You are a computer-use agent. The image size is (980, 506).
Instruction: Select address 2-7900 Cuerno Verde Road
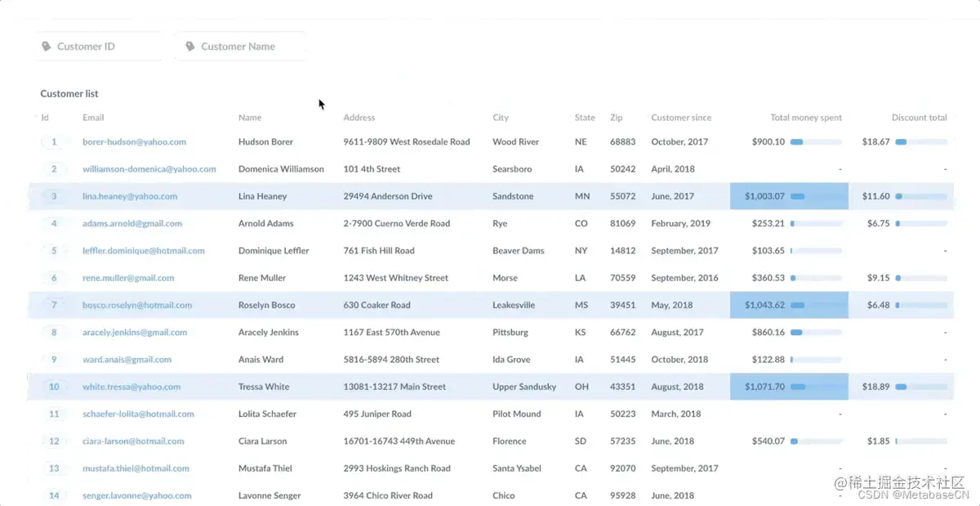tap(397, 223)
